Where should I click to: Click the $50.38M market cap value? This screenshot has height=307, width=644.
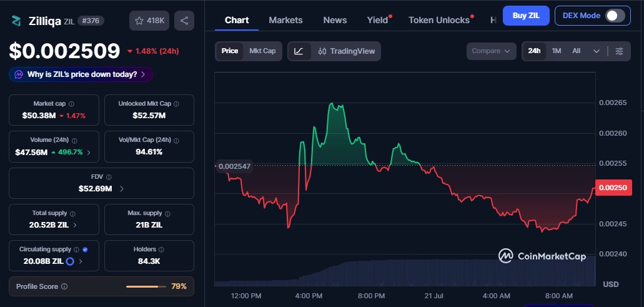pyautogui.click(x=39, y=116)
